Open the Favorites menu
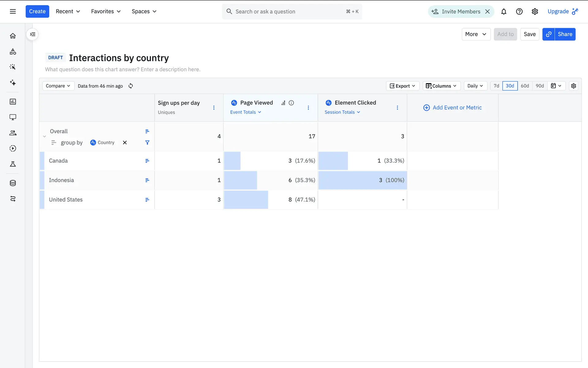 click(x=106, y=12)
